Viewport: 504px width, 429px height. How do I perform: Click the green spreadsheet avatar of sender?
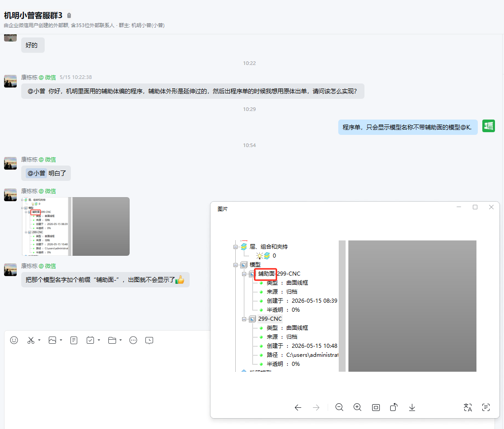pos(489,126)
